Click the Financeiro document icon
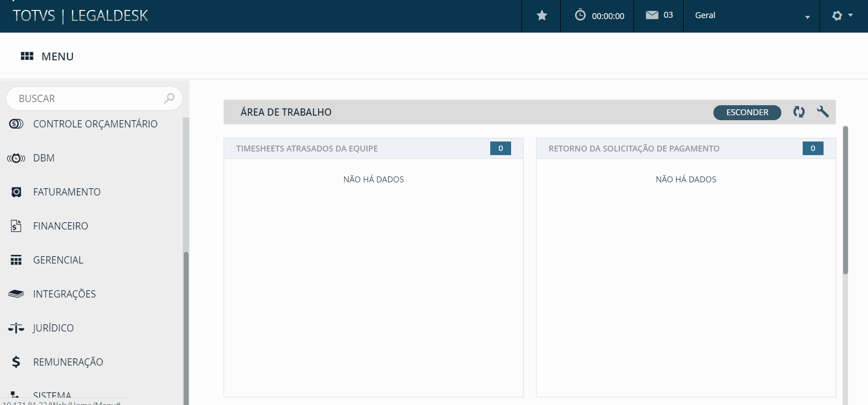The image size is (868, 405). click(16, 226)
